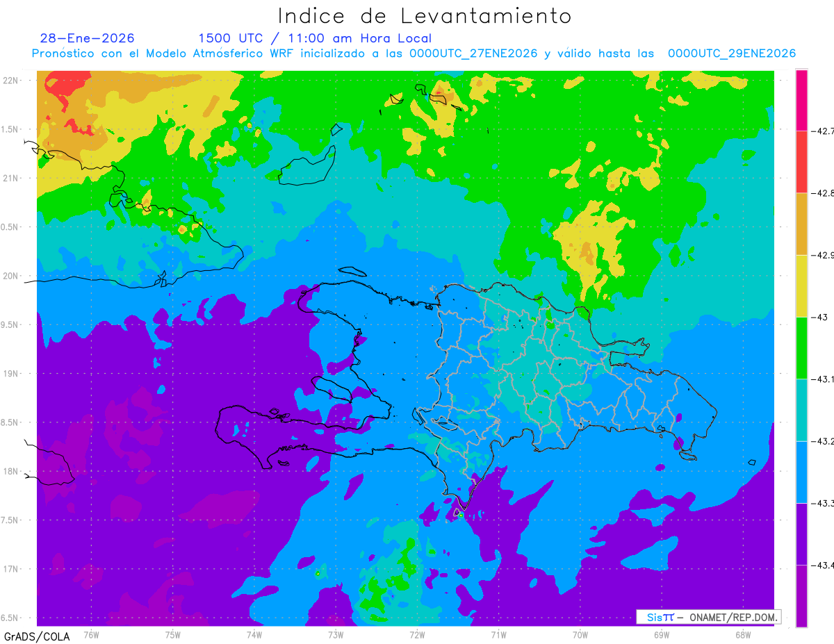Select the green swatch in the color legend
This screenshot has width=834, height=644.
(x=801, y=347)
